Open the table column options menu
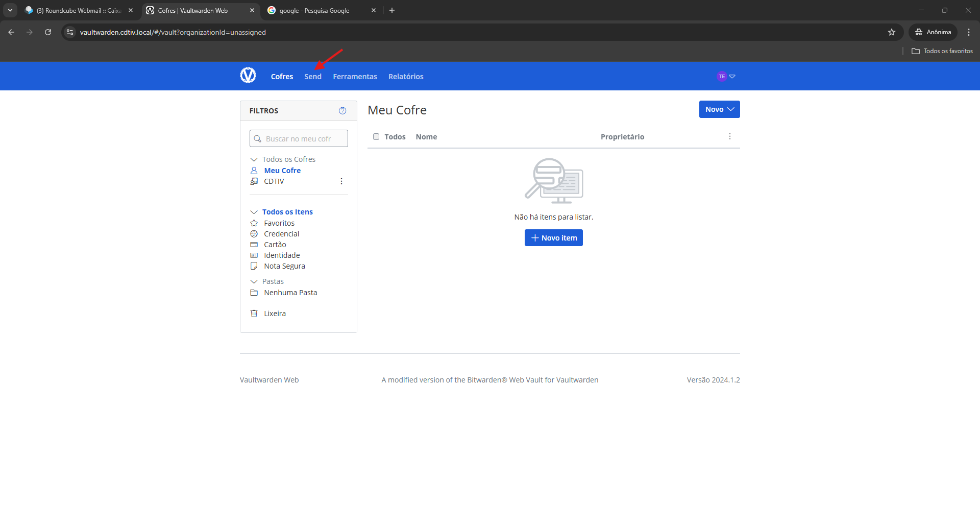This screenshot has width=980, height=527. [729, 136]
